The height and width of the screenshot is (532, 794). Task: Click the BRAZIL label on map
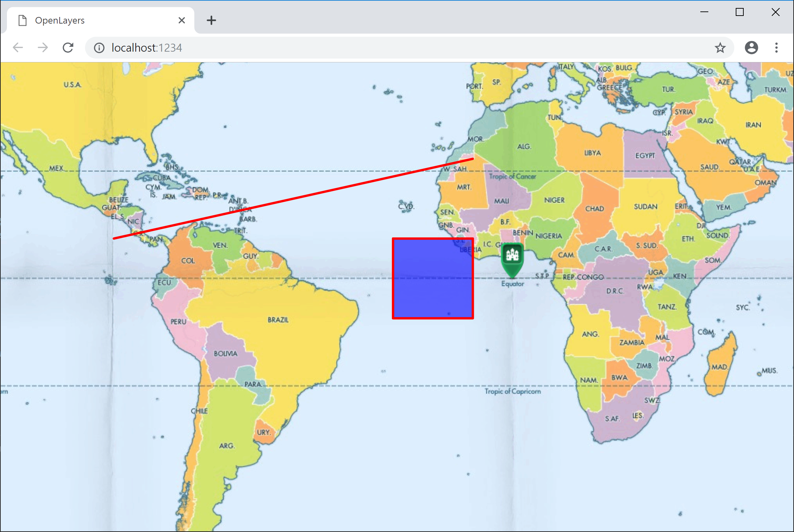(278, 320)
